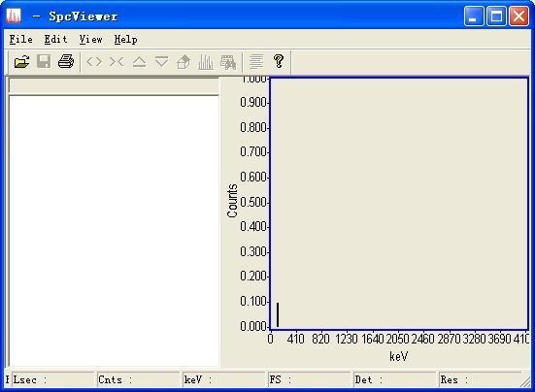Screen dimensions: 535x392
Task: Click the Counts y-axis label
Action: coord(232,201)
